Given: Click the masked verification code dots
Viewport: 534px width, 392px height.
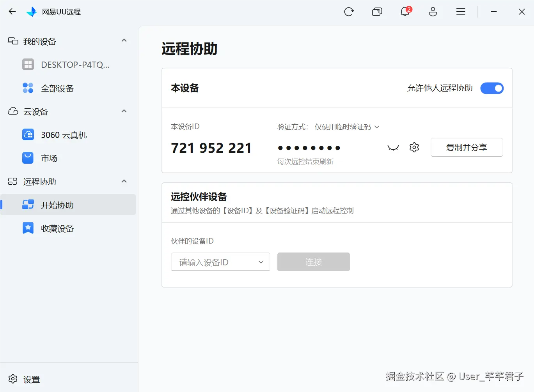Looking at the screenshot, I should [x=309, y=148].
